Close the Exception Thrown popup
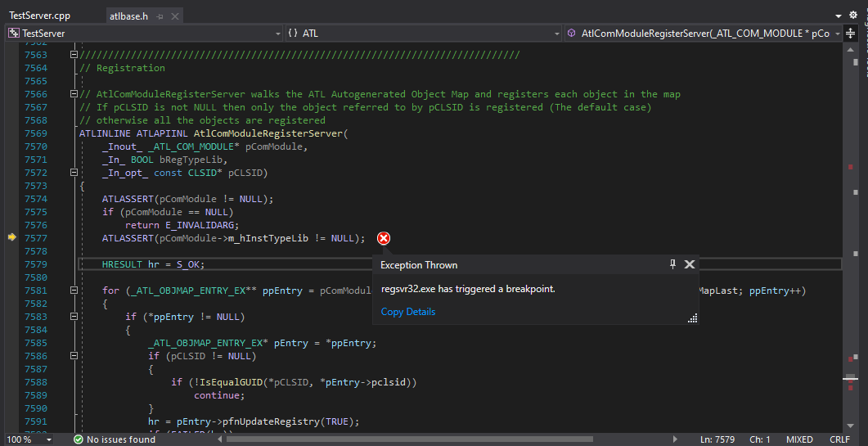Image resolution: width=868 pixels, height=446 pixels. click(x=689, y=264)
